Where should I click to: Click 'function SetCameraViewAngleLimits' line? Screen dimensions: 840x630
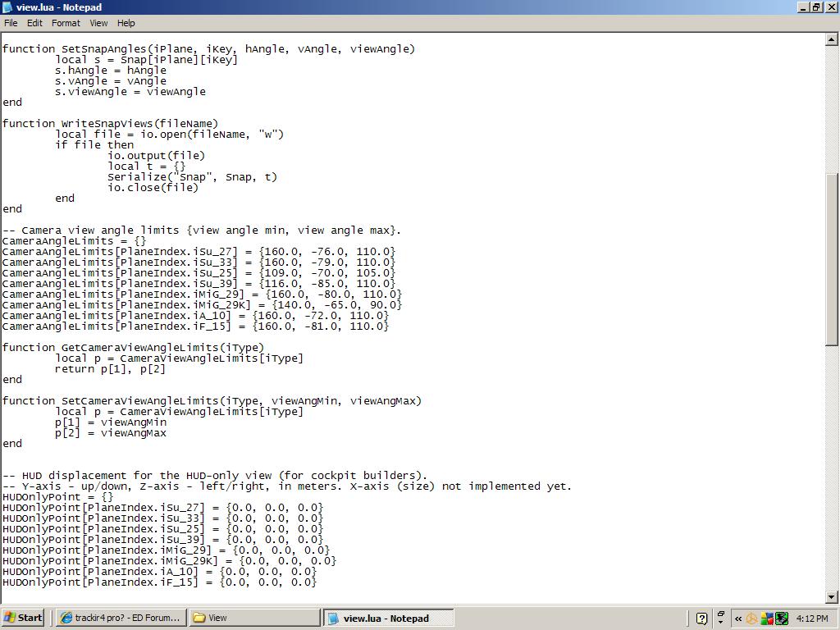pyautogui.click(x=212, y=401)
